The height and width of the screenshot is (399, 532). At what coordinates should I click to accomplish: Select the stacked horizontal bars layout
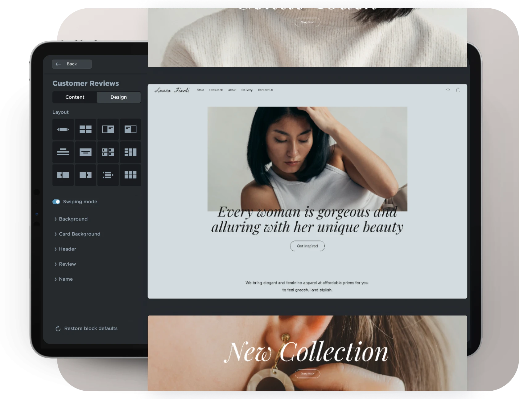click(63, 152)
